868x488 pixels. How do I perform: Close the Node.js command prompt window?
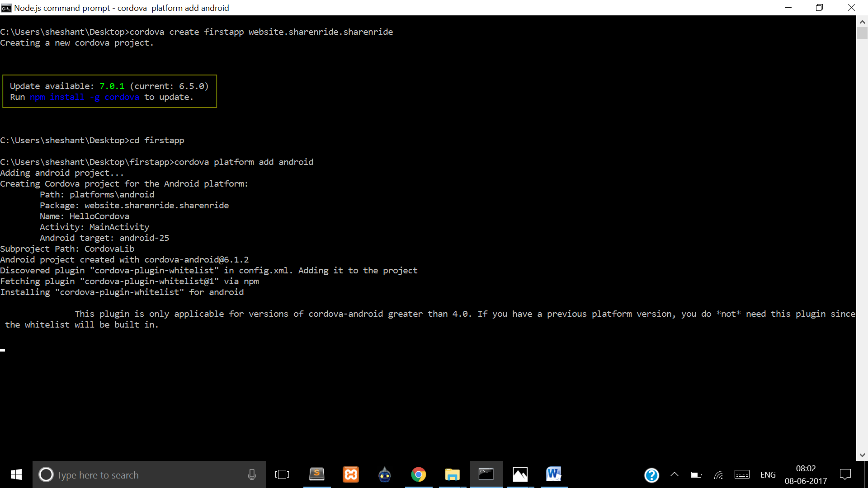tap(851, 8)
